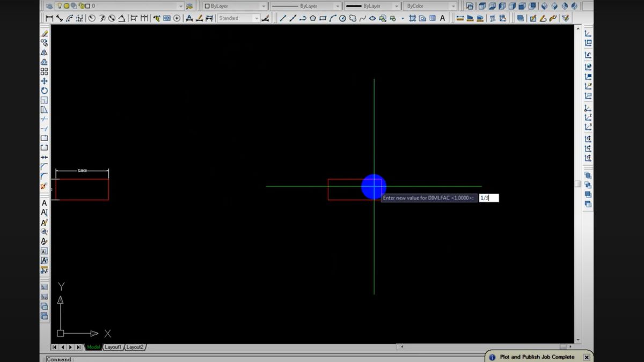644x362 pixels.
Task: Select the Array tool
Action: [x=45, y=71]
